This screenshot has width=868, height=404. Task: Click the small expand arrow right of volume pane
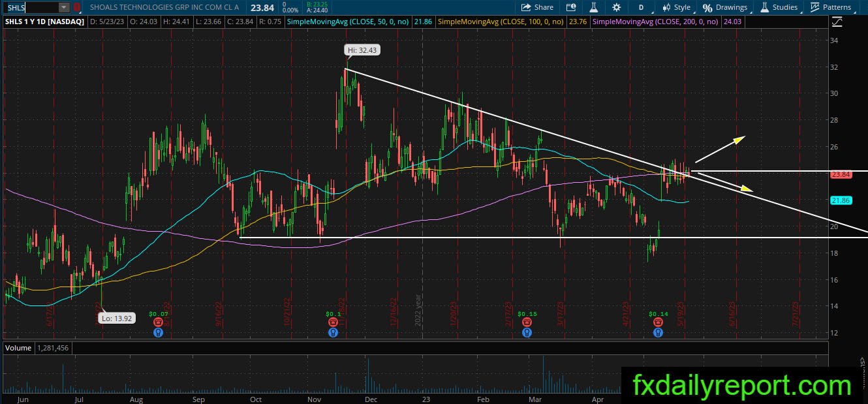[863, 360]
